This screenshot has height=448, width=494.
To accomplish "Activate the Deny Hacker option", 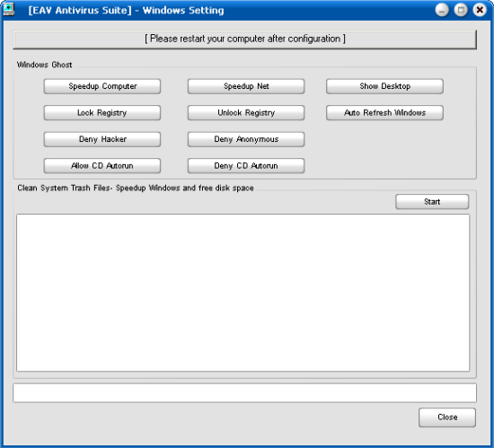I will coord(102,139).
